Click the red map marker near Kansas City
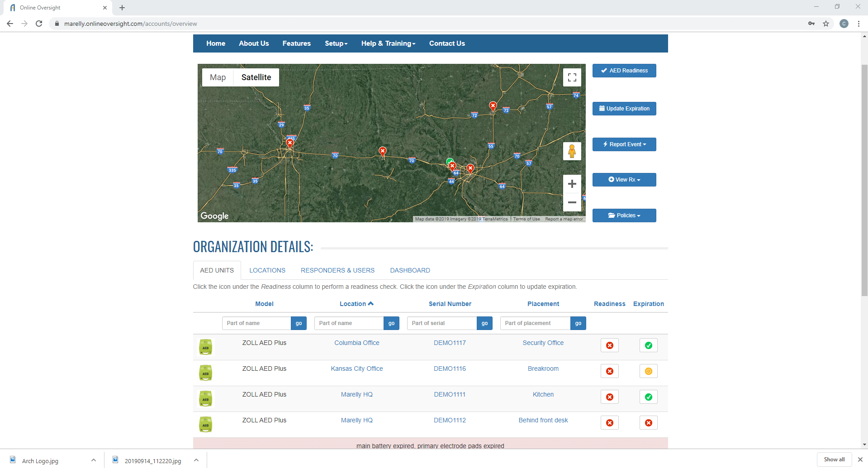868x469 pixels. (x=290, y=143)
